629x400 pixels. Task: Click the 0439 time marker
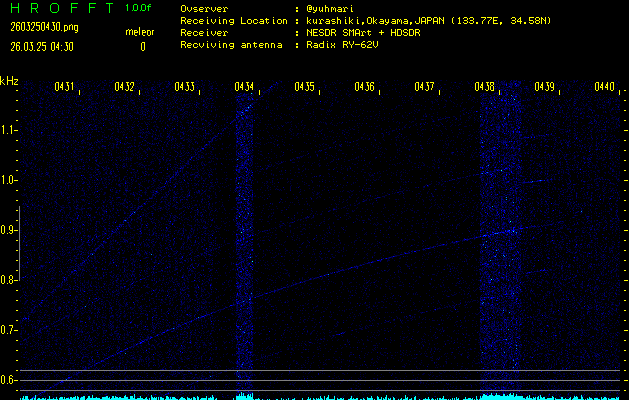click(544, 87)
